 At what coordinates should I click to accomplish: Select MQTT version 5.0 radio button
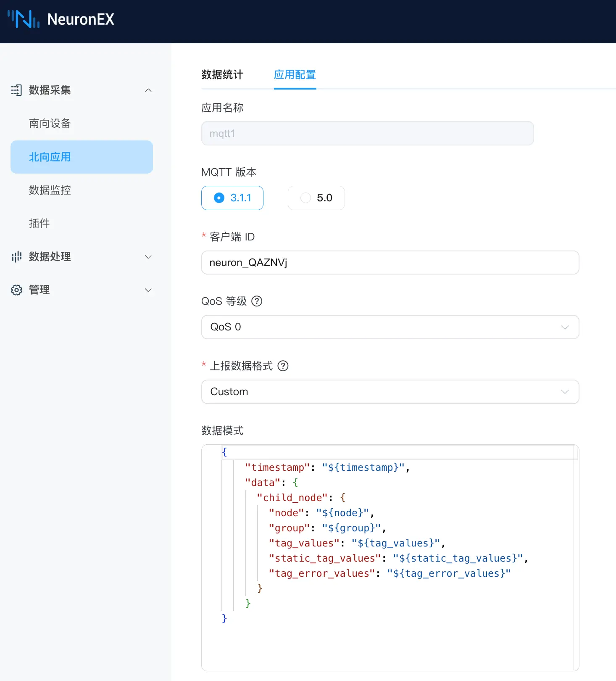[306, 198]
